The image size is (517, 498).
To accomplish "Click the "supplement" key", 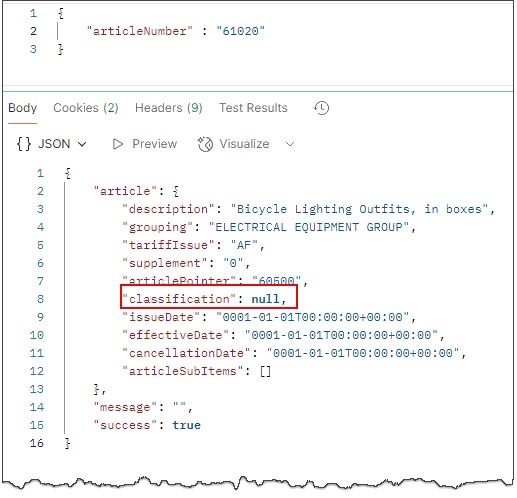I will 165,263.
